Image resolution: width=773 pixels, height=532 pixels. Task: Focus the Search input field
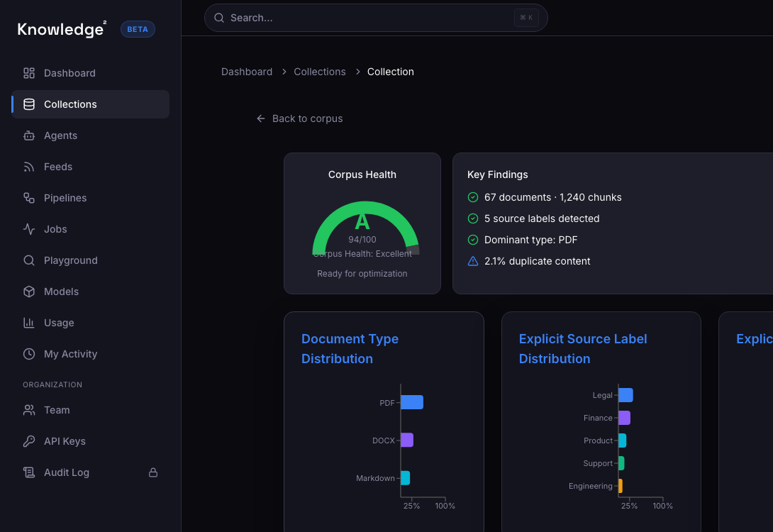(369, 18)
